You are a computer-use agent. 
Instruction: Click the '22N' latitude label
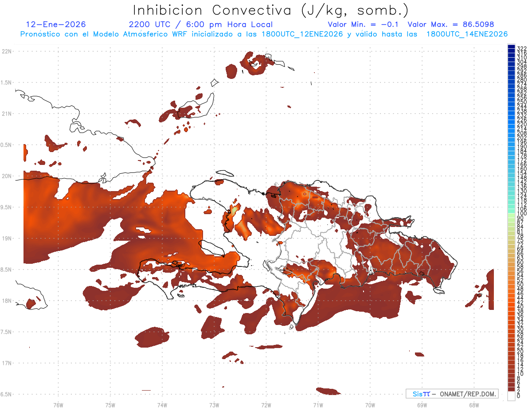click(x=6, y=51)
